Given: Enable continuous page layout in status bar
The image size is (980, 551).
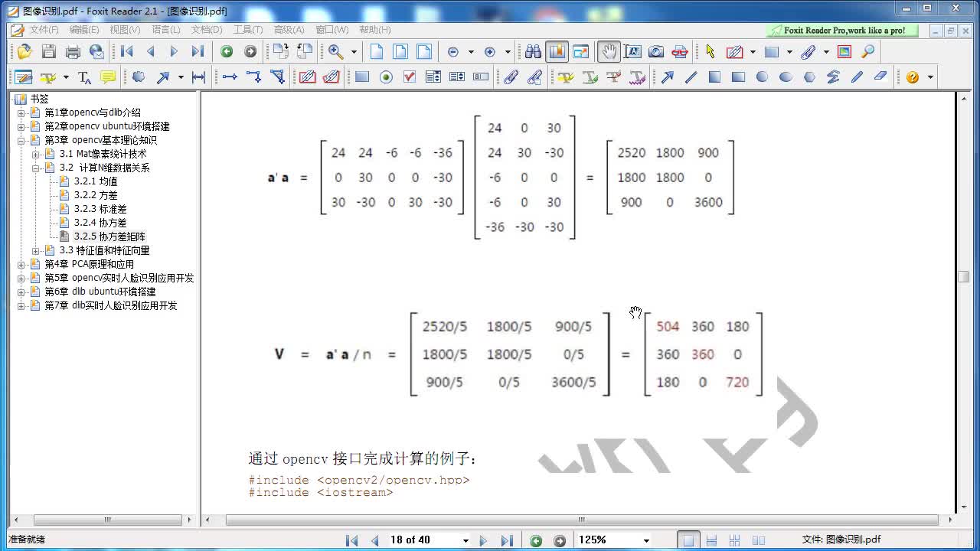Looking at the screenshot, I should pyautogui.click(x=711, y=540).
